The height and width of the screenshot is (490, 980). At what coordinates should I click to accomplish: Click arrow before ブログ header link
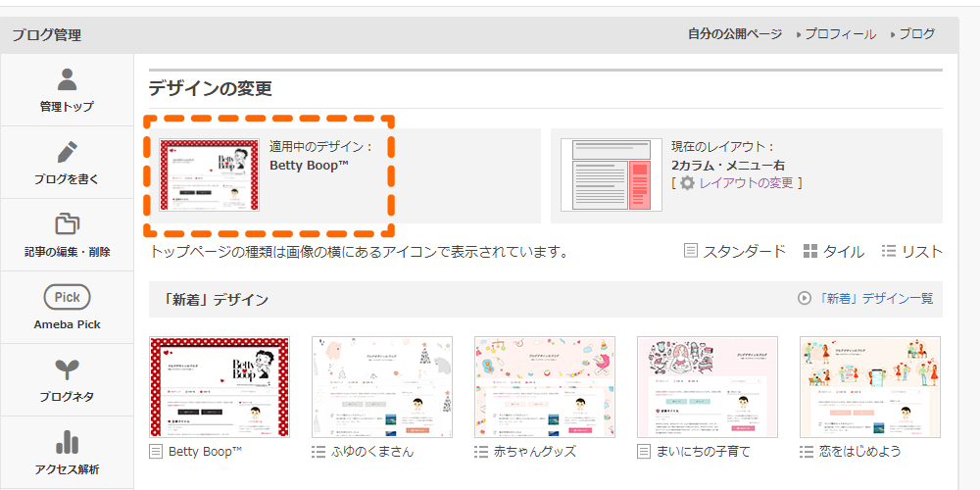click(894, 35)
